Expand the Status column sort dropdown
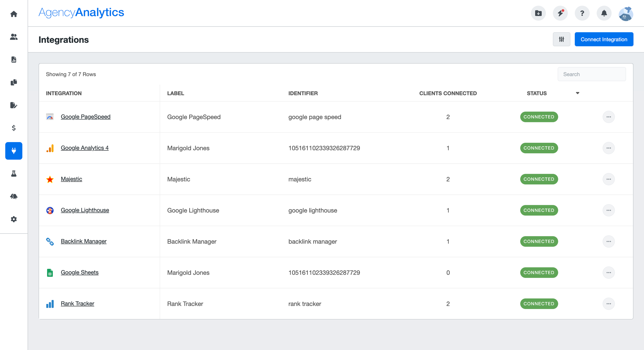 [x=577, y=93]
